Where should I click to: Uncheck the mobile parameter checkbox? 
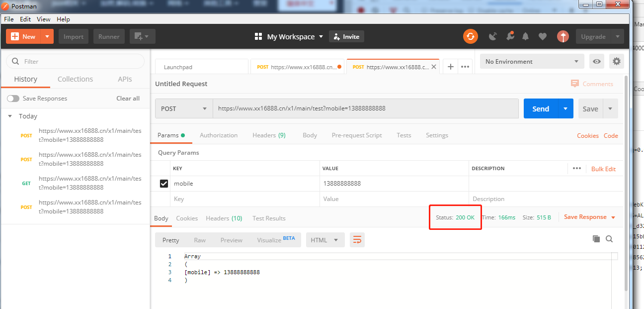pos(164,184)
